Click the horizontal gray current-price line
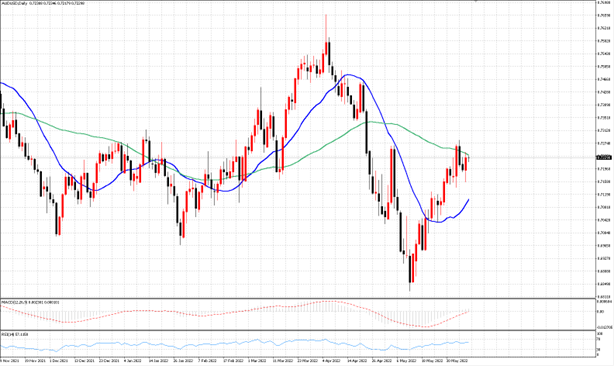Viewport: 614px width, 366px height. click(298, 158)
